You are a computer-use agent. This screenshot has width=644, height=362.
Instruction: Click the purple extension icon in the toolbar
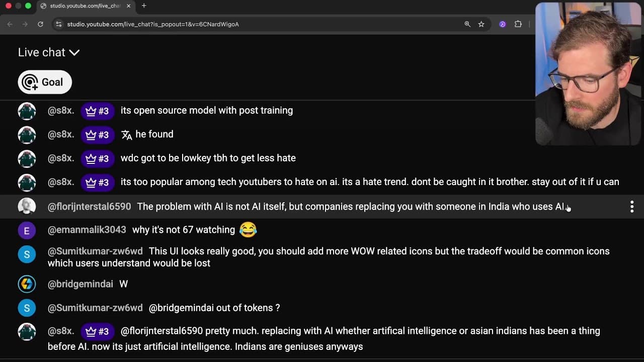point(502,24)
